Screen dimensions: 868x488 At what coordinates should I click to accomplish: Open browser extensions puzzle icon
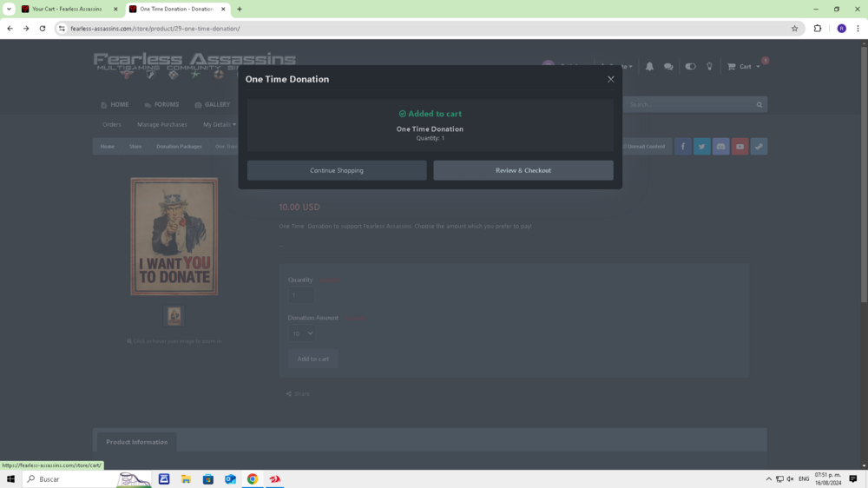coord(818,29)
